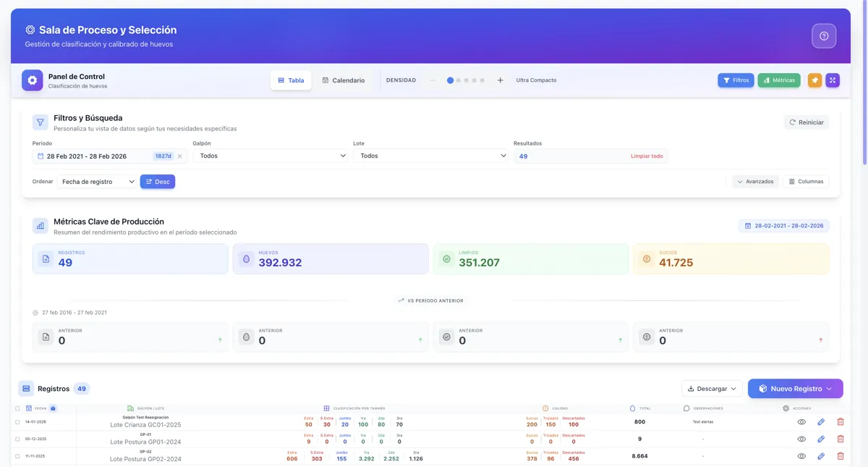The image size is (868, 467).
Task: Toggle fullscreen with the purple expand icon
Action: click(833, 80)
